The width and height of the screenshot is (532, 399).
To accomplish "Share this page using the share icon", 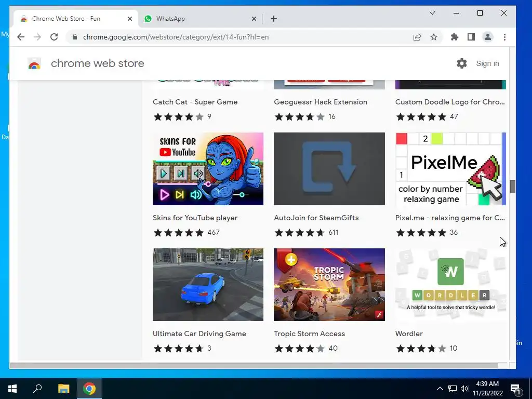I will click(x=417, y=37).
